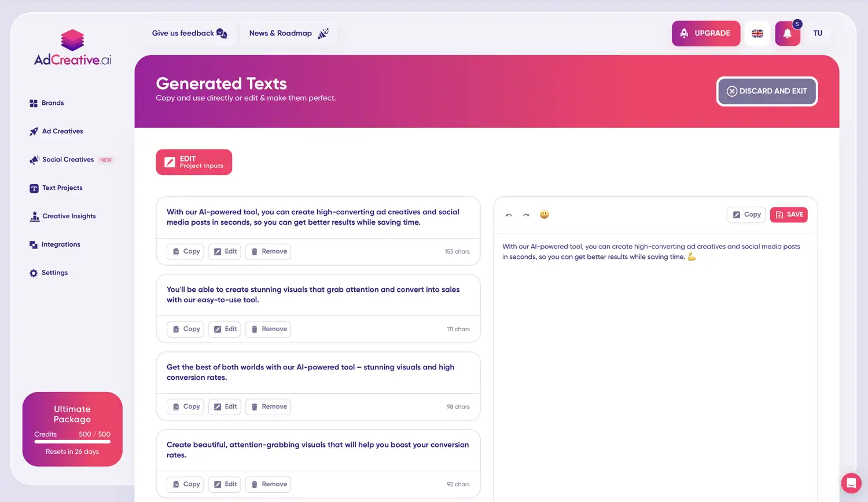Open Text Projects from the sidebar
The image size is (868, 502).
point(62,188)
